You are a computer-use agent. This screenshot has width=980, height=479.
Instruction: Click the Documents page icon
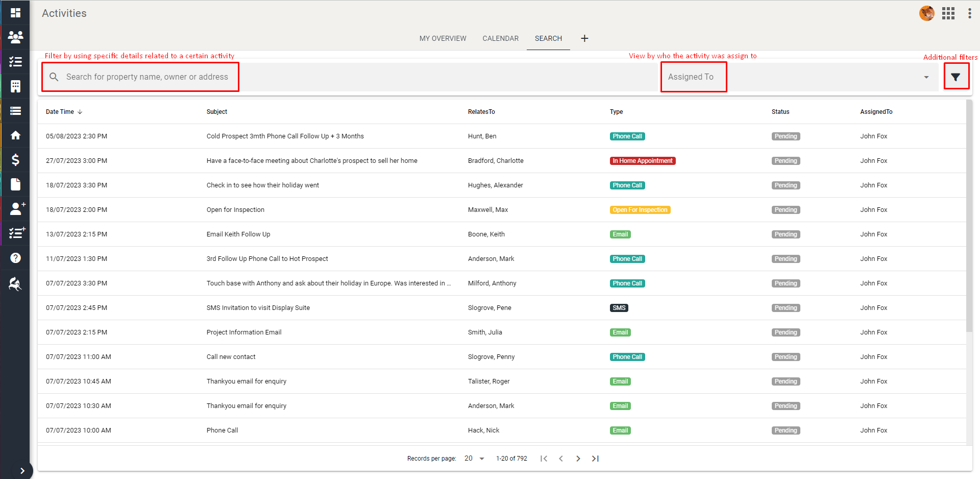click(15, 184)
